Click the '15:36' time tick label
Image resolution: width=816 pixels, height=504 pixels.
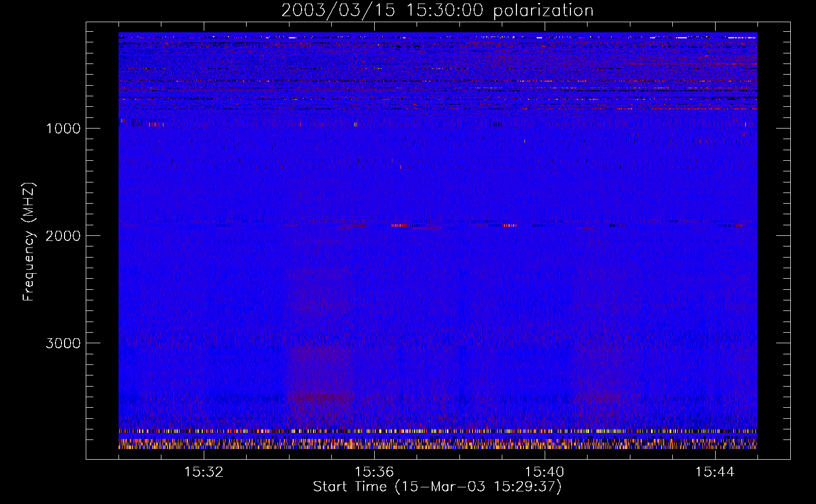[x=374, y=472]
